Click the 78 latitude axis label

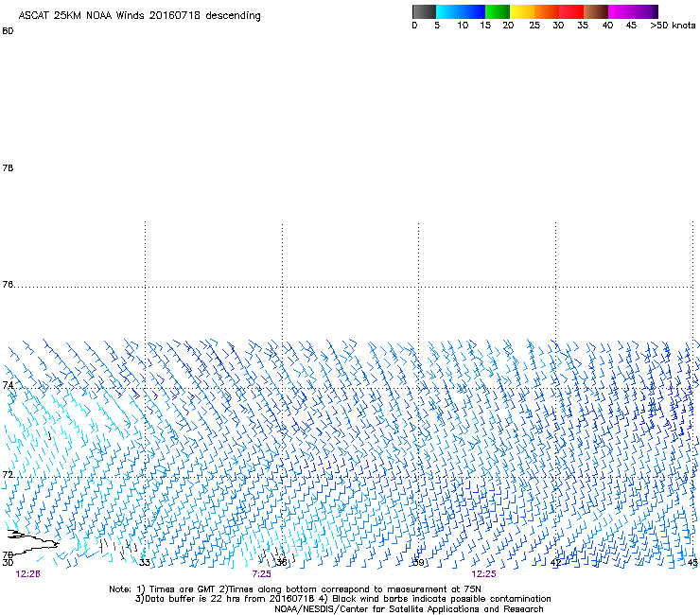coord(8,167)
